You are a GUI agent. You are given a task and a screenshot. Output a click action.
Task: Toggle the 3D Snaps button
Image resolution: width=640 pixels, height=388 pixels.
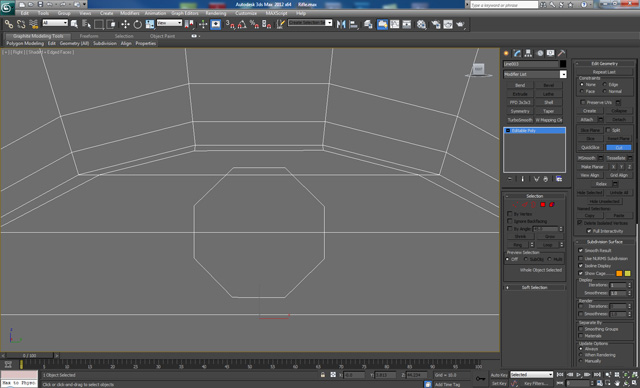point(230,24)
